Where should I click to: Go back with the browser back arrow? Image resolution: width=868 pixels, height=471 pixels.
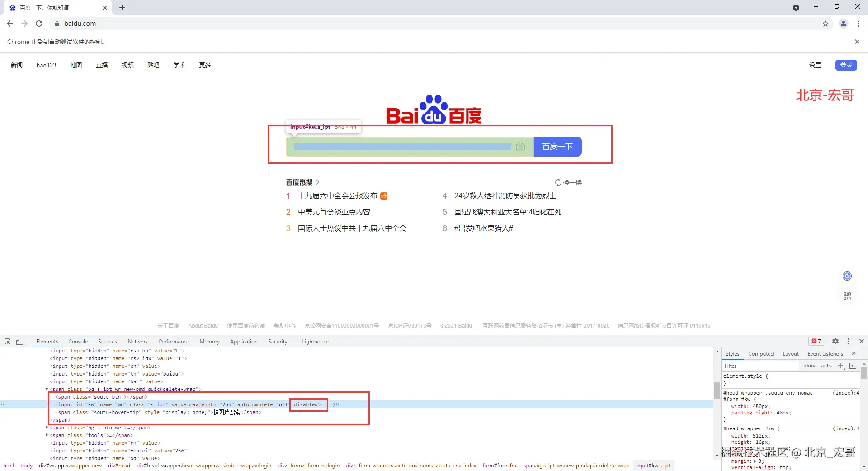(10, 24)
